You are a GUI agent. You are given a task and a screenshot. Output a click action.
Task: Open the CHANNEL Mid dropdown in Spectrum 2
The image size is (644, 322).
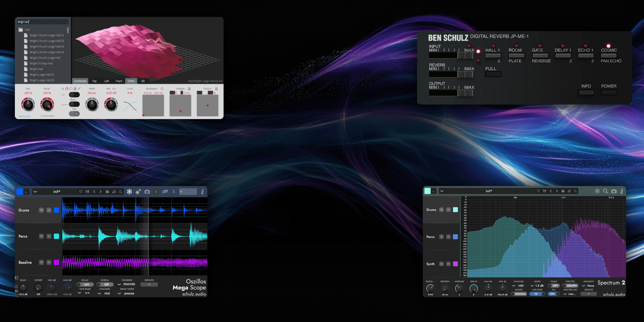pos(519,286)
